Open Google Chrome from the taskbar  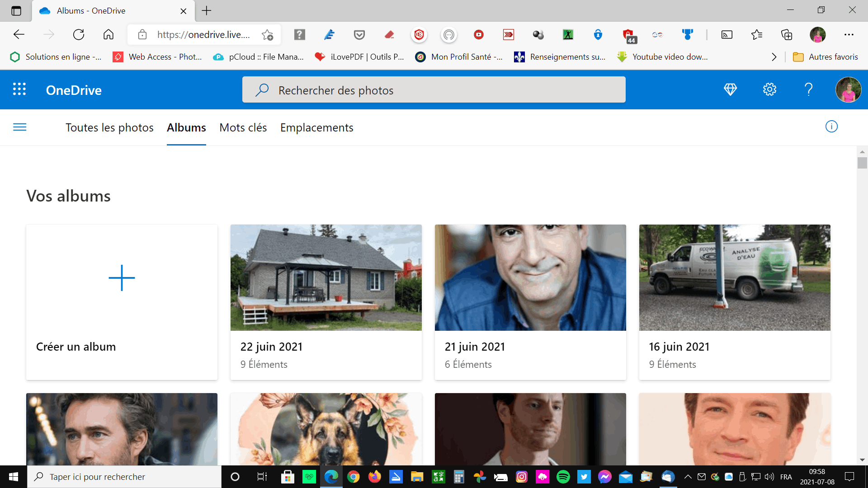coord(354,477)
